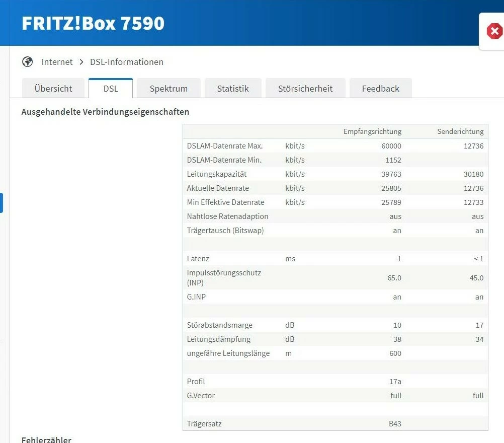Click the value 25789
Image resolution: width=504 pixels, height=443 pixels.
pos(391,202)
